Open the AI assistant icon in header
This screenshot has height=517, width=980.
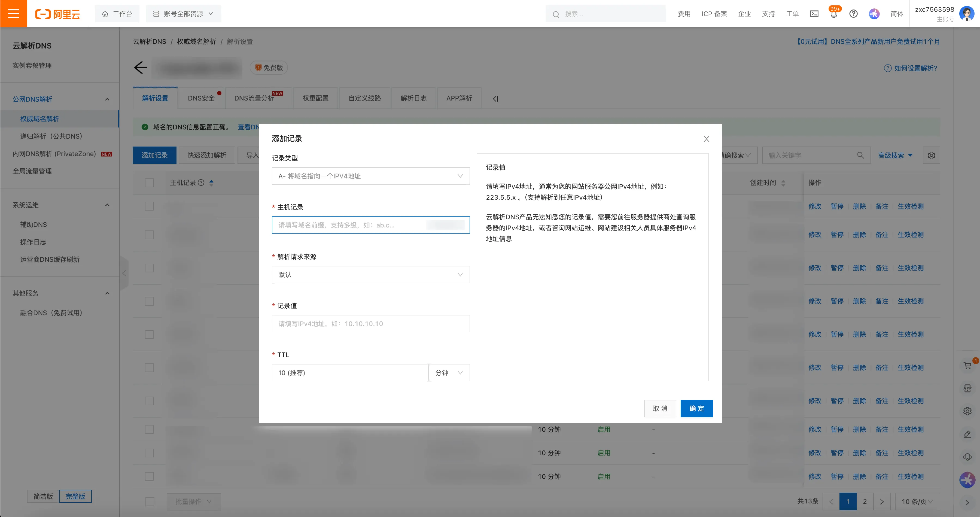874,14
